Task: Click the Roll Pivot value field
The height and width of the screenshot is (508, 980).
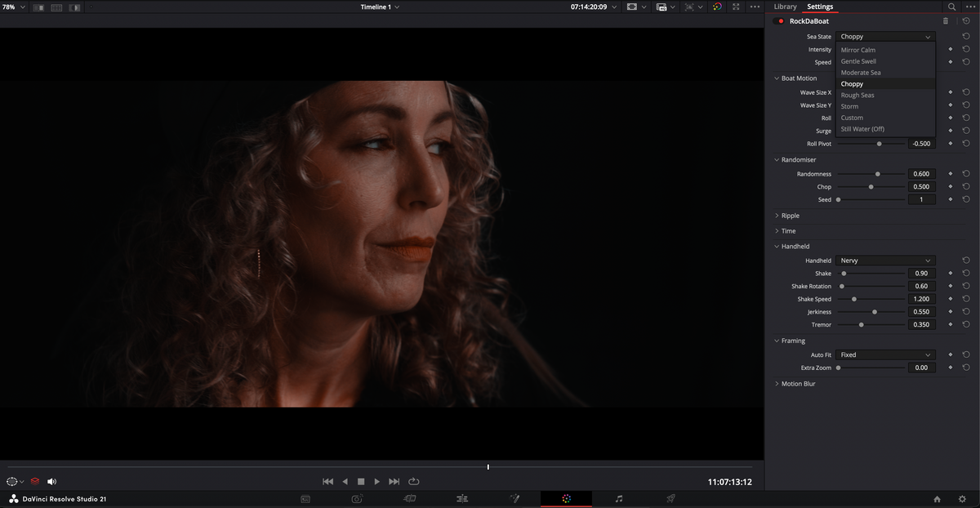Action: (922, 144)
